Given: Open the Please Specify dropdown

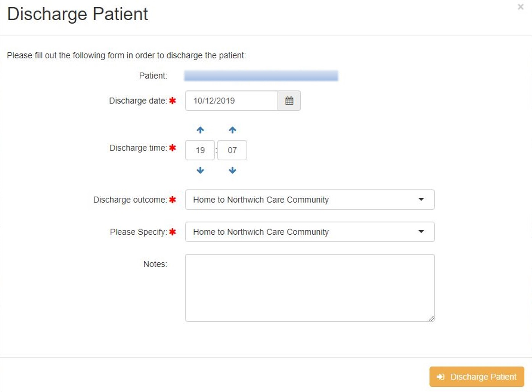Looking at the screenshot, I should coord(310,232).
